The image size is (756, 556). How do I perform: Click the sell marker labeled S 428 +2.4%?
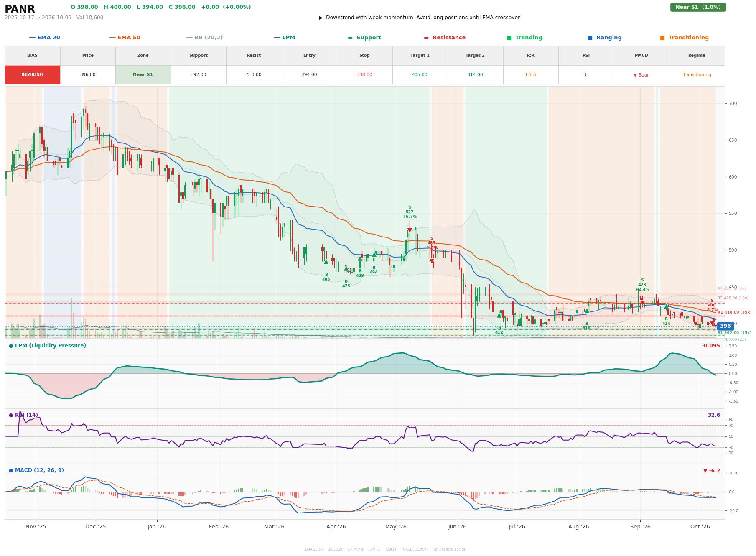coord(642,303)
